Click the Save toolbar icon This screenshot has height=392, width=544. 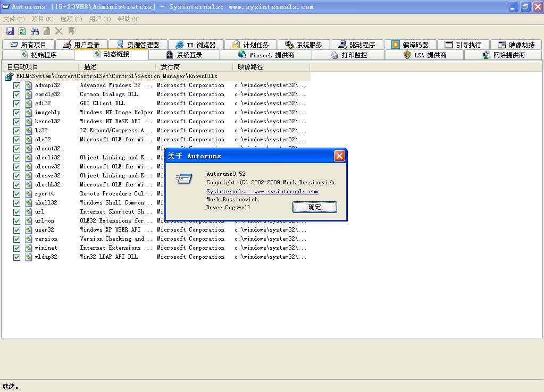(x=11, y=31)
